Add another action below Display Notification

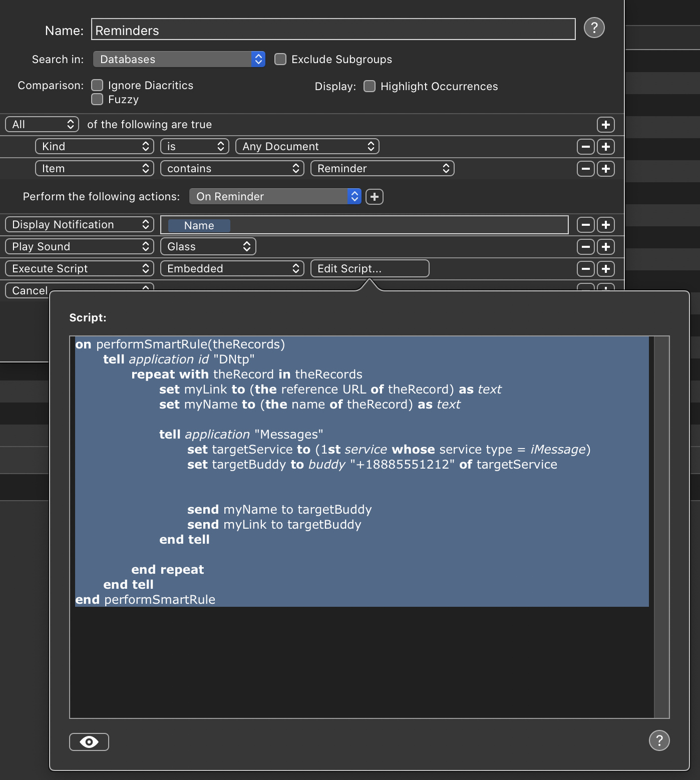click(605, 225)
